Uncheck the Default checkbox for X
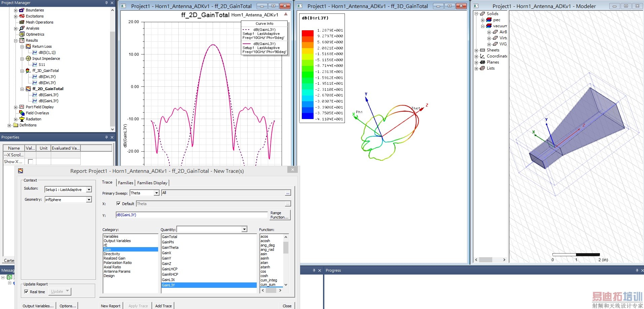The width and height of the screenshot is (644, 309). pyautogui.click(x=118, y=203)
